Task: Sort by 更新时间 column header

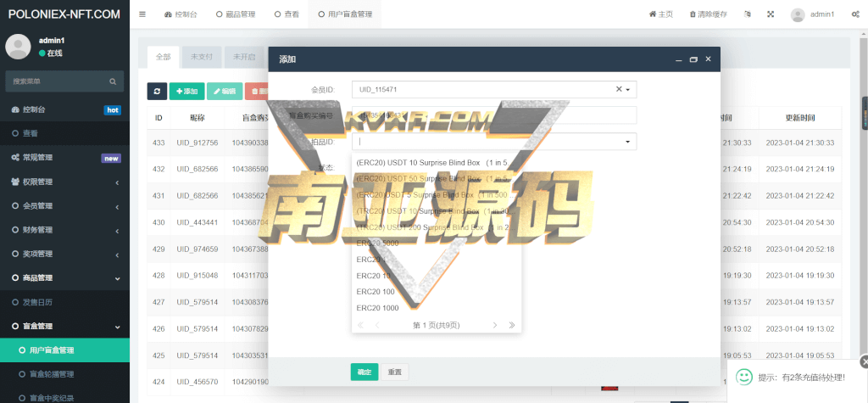Action: click(x=799, y=118)
